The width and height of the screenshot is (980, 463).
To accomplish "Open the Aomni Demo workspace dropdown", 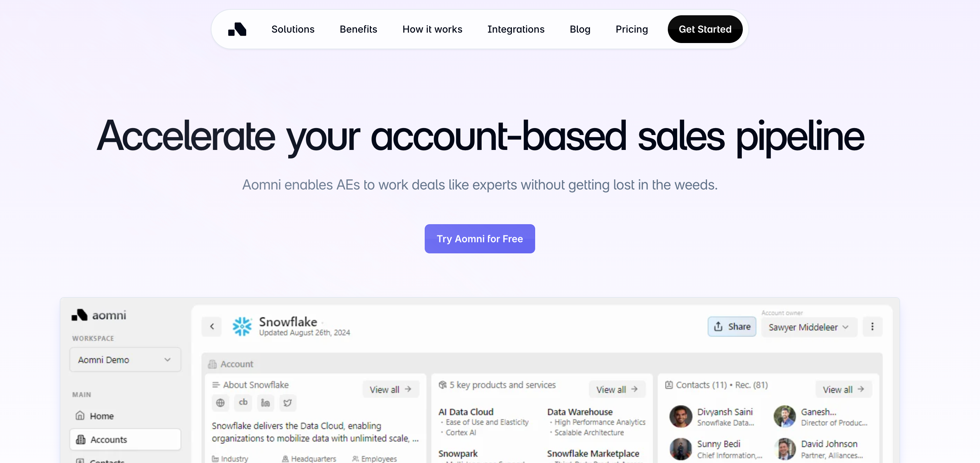I will (125, 360).
